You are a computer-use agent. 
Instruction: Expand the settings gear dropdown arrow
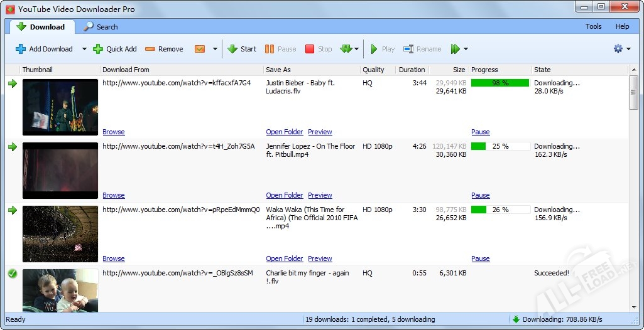(628, 49)
